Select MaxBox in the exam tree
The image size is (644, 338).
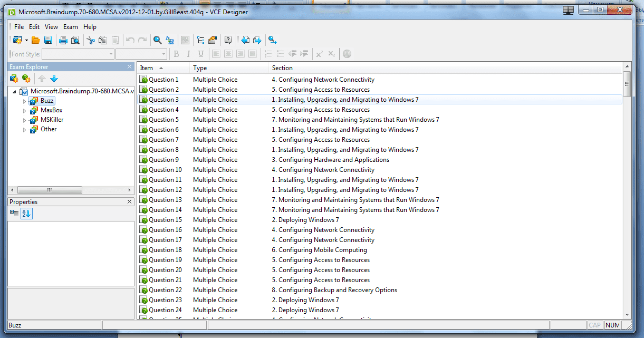click(x=52, y=110)
